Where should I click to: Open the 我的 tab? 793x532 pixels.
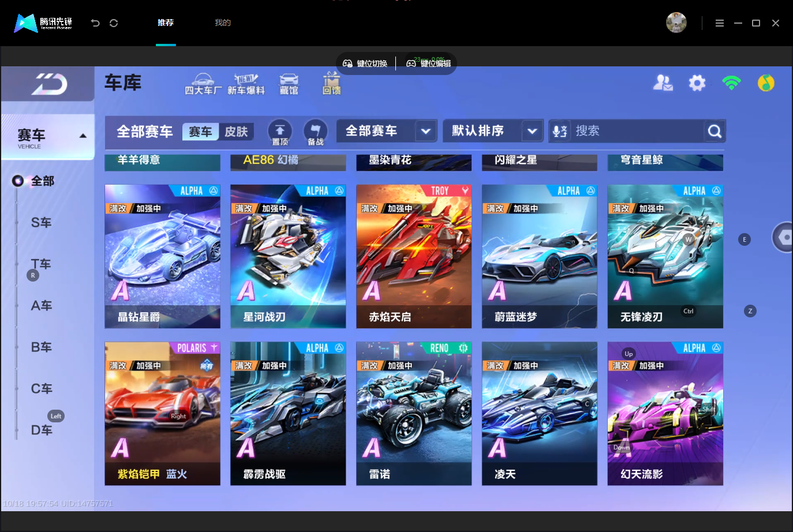pyautogui.click(x=223, y=23)
